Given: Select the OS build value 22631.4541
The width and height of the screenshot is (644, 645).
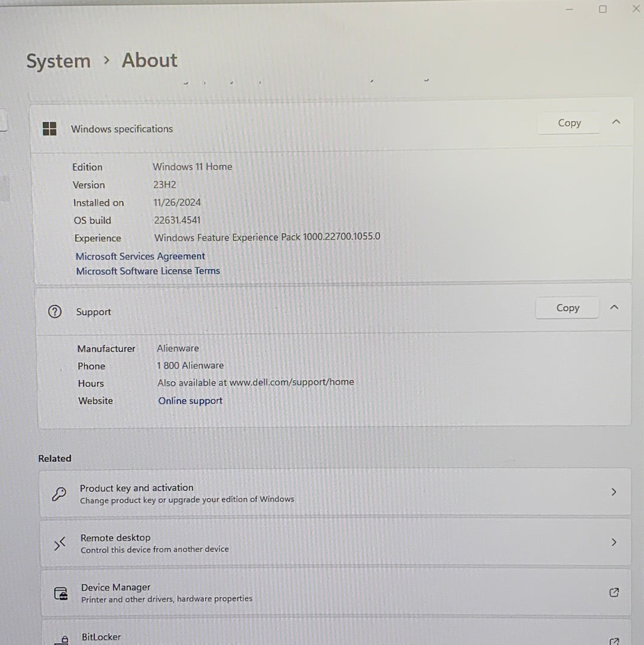Looking at the screenshot, I should (x=177, y=220).
